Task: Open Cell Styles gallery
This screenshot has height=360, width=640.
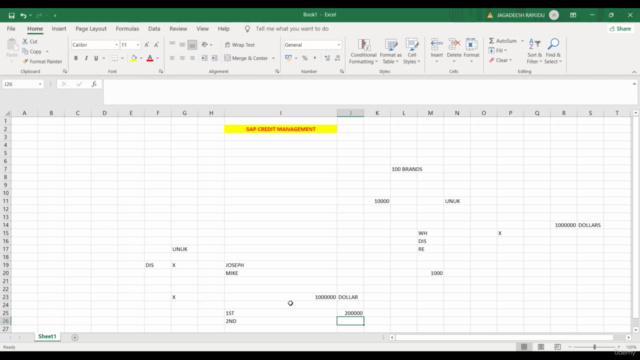Action: [412, 51]
